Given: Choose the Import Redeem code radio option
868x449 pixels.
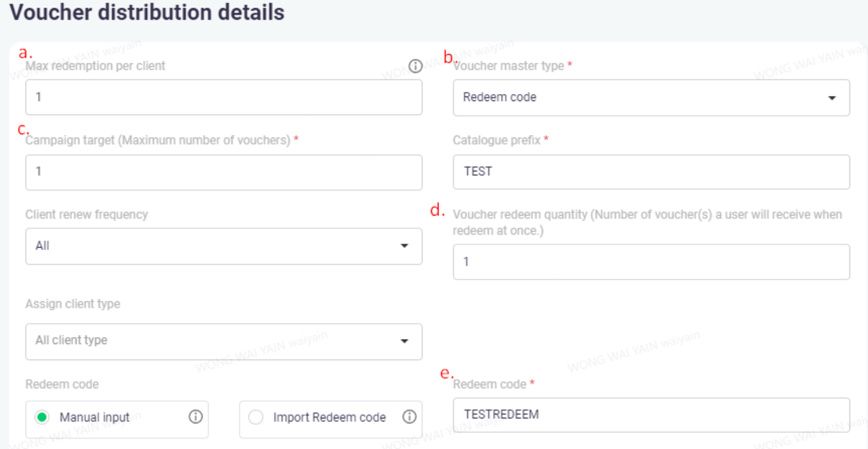Looking at the screenshot, I should 256,418.
